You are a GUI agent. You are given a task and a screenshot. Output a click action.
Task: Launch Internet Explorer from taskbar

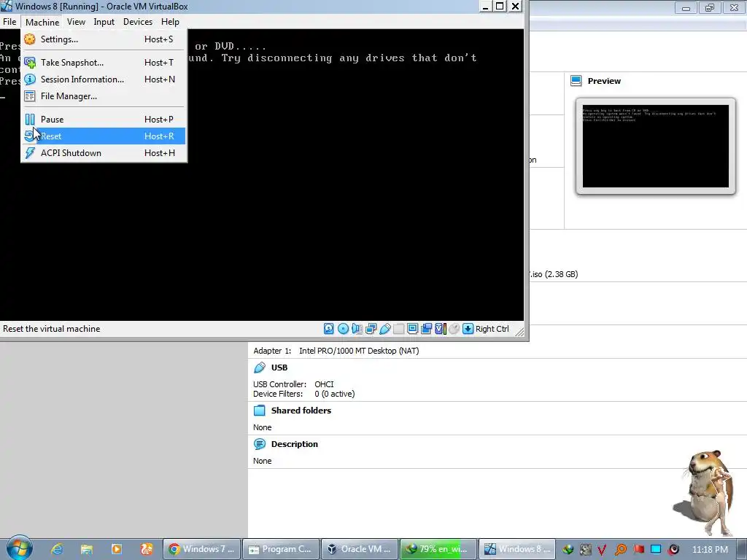click(57, 549)
